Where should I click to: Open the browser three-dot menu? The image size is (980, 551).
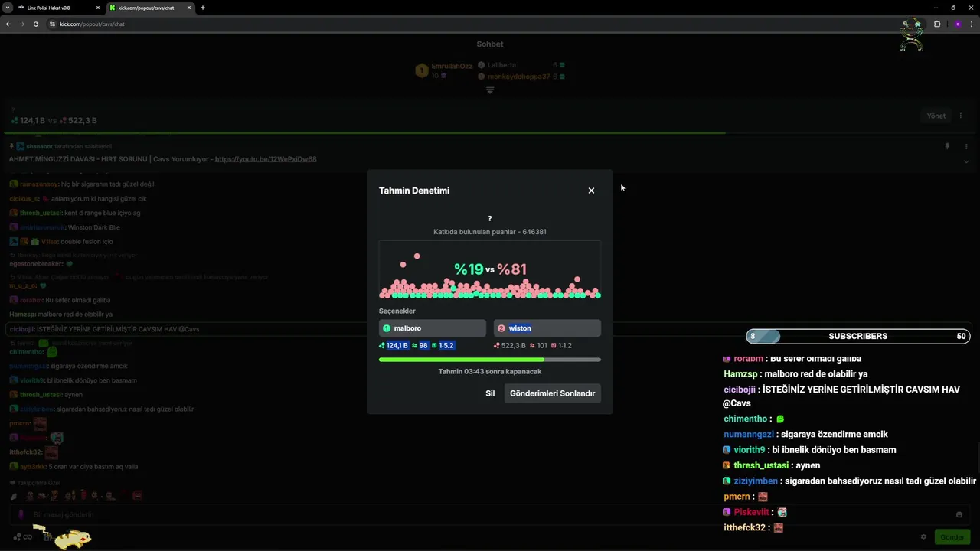pyautogui.click(x=972, y=24)
